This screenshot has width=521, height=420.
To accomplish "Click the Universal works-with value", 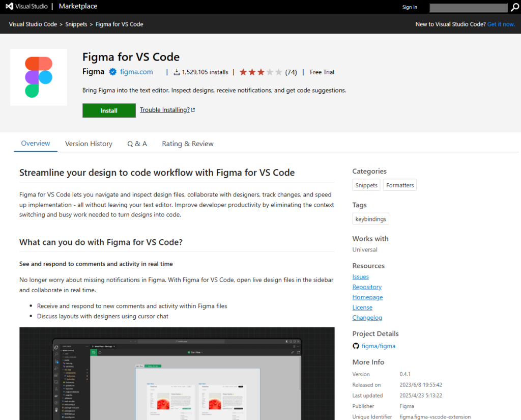I will 365,250.
